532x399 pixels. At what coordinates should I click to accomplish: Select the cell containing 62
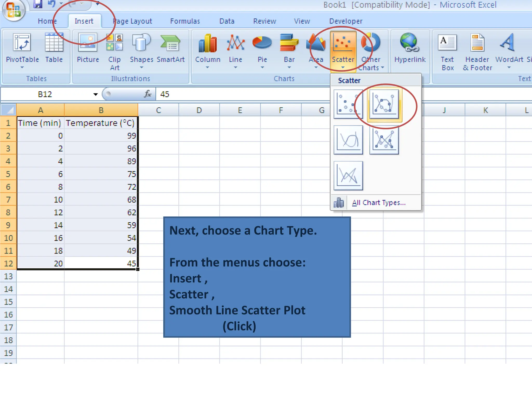point(101,212)
